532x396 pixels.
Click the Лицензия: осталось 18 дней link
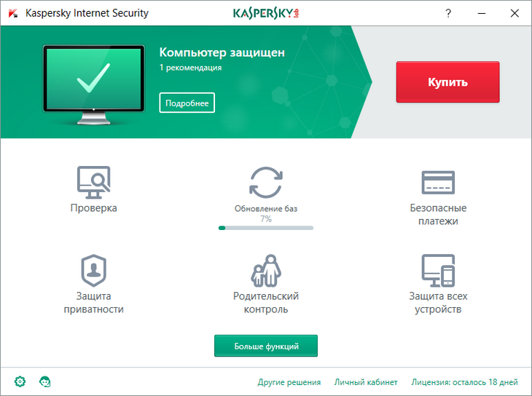[464, 382]
